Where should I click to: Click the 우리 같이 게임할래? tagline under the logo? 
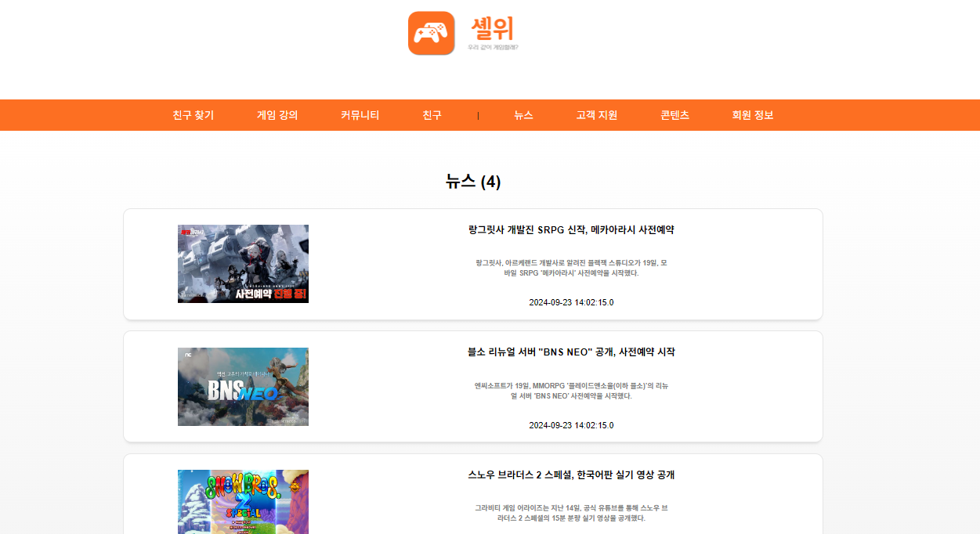click(x=493, y=47)
